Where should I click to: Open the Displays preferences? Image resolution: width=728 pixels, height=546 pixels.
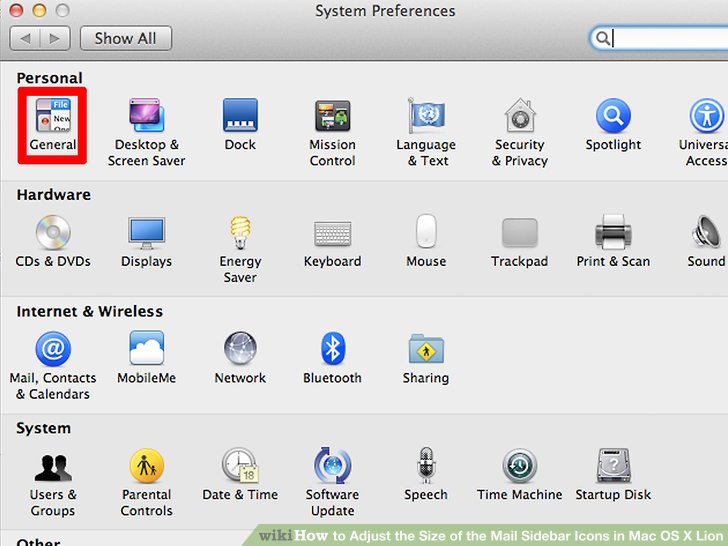147,241
